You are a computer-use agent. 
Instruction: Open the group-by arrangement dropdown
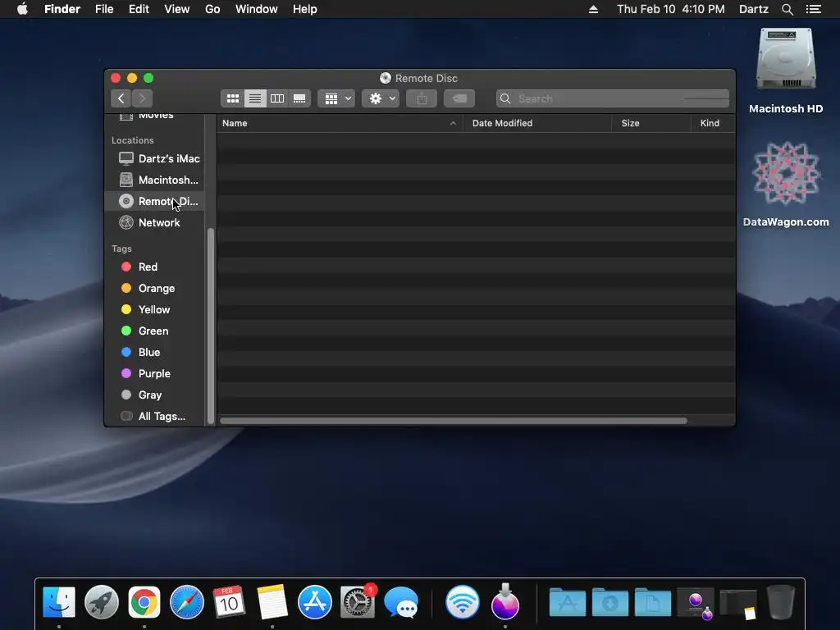pyautogui.click(x=336, y=98)
